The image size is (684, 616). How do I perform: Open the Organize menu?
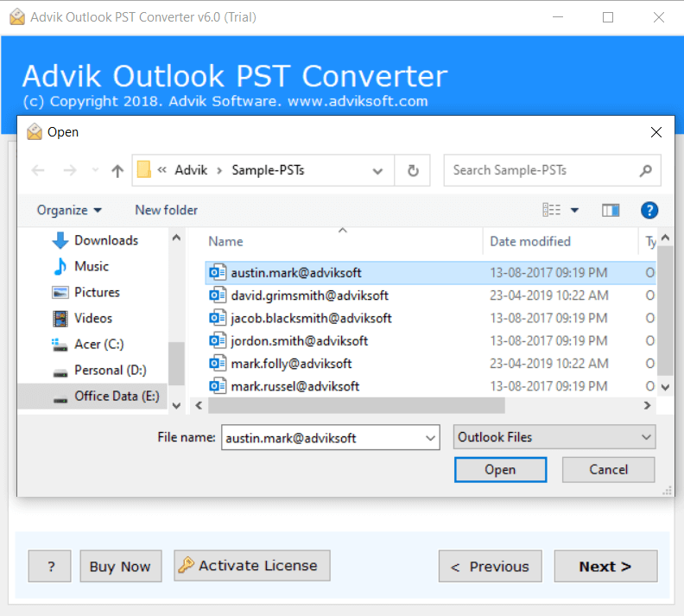pyautogui.click(x=69, y=210)
